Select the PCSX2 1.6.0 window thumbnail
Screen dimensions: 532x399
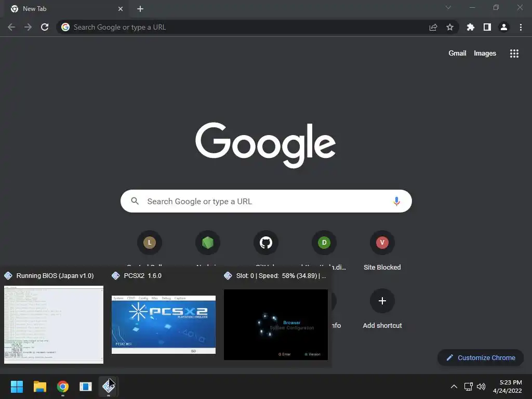(x=164, y=325)
